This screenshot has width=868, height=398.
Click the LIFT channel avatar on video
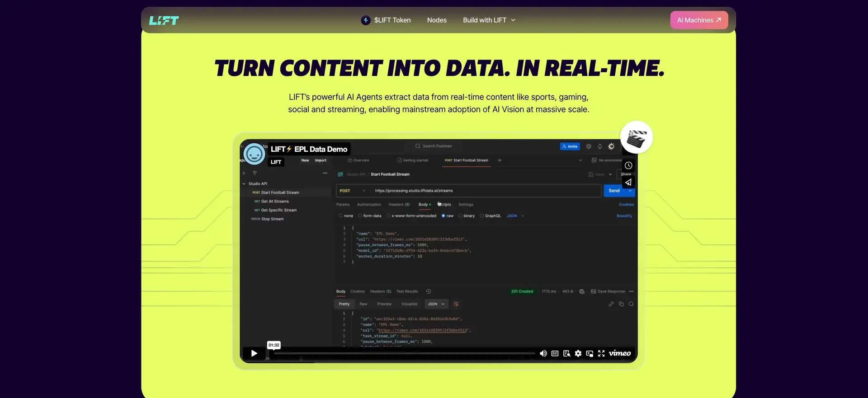tap(254, 154)
